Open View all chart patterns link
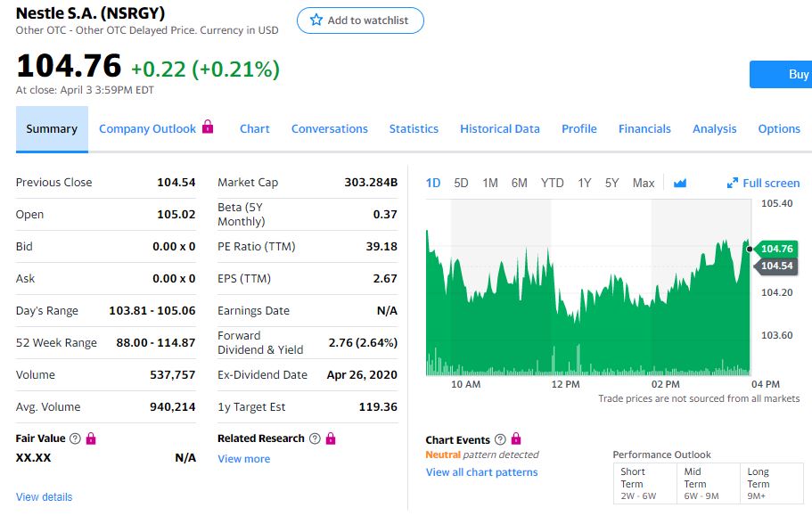This screenshot has height=516, width=812. pyautogui.click(x=481, y=472)
